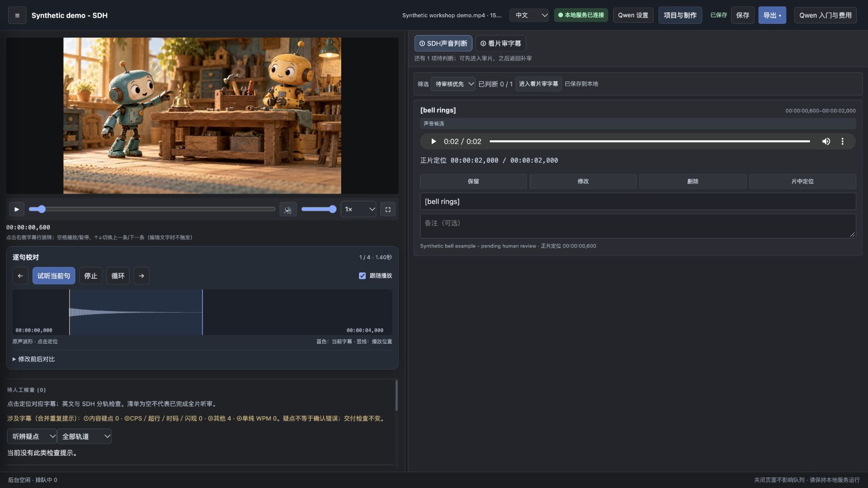868x488 pixels.
Task: Click the 备注 notes textarea
Action: click(x=638, y=226)
